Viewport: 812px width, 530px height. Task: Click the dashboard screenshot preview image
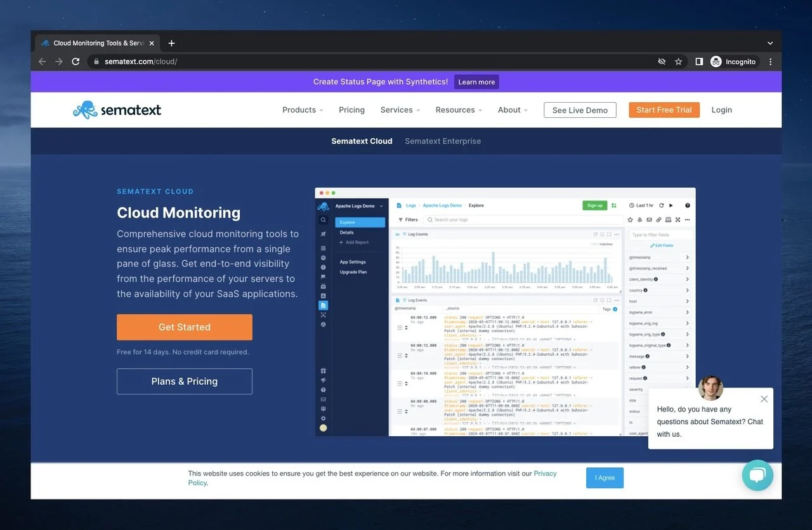pyautogui.click(x=505, y=311)
